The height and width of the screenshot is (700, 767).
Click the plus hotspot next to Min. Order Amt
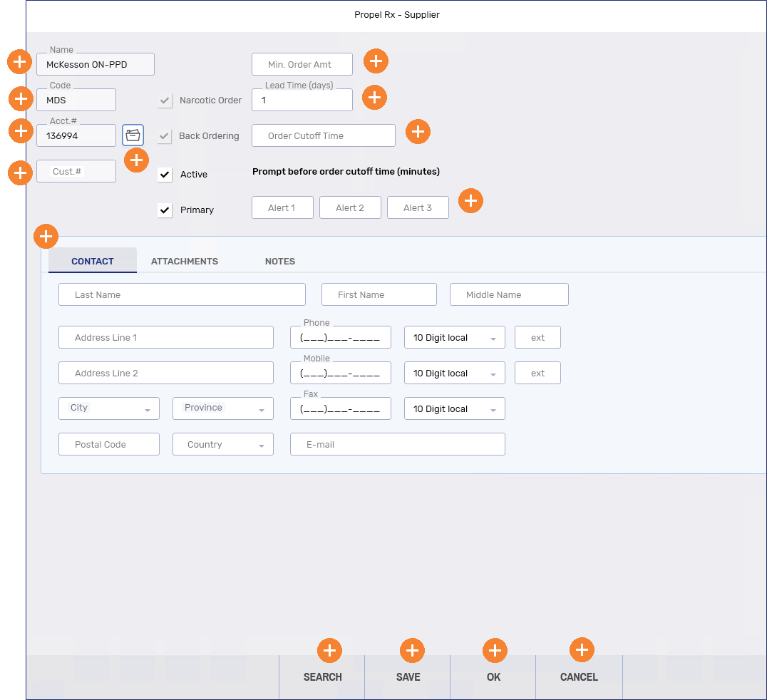pyautogui.click(x=376, y=62)
